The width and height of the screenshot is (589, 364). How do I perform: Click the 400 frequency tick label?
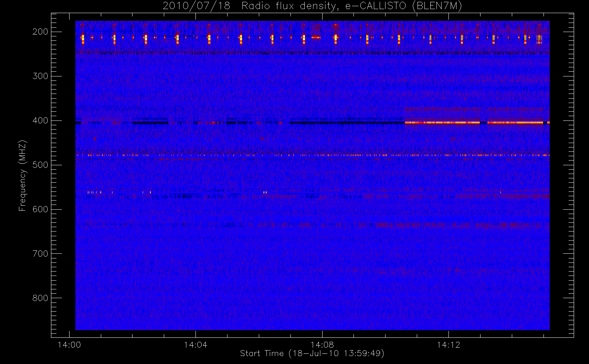(40, 120)
